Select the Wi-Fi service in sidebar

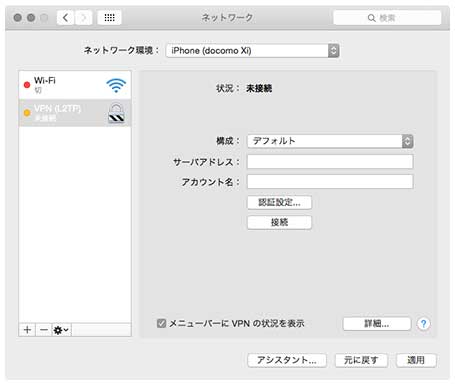[75, 85]
